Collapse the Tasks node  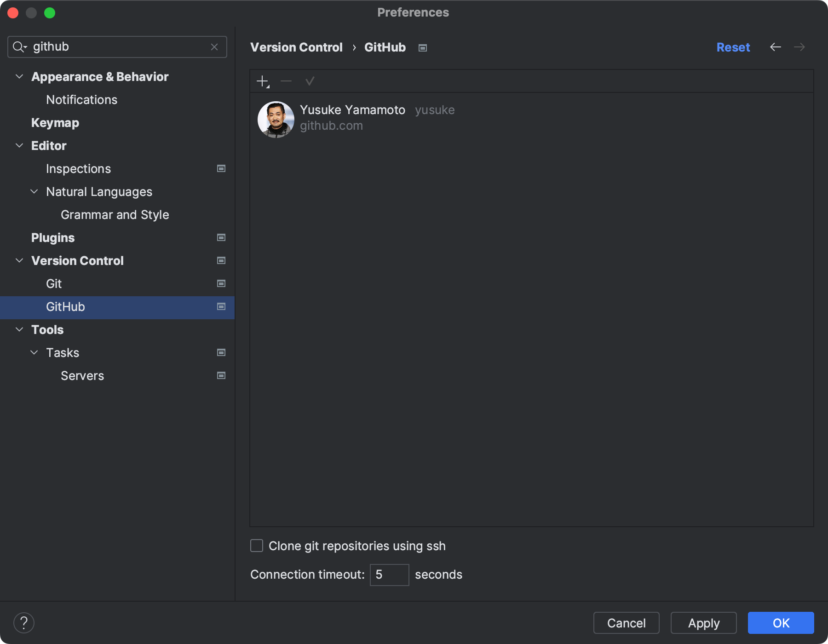[34, 352]
